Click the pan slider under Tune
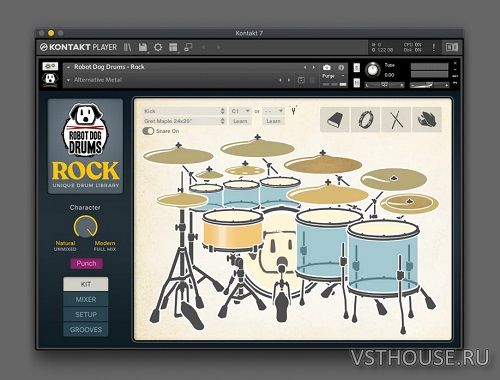 click(384, 85)
